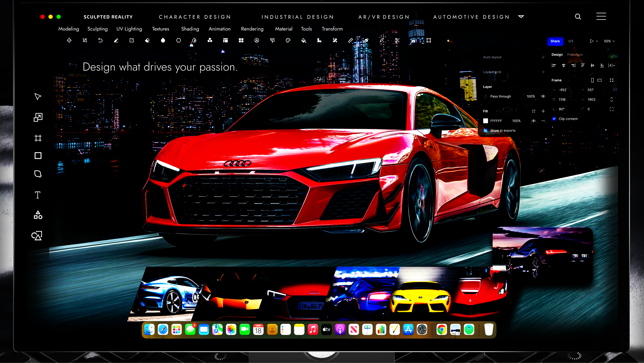Open the Modeling menu
The image size is (644, 363).
point(69,29)
